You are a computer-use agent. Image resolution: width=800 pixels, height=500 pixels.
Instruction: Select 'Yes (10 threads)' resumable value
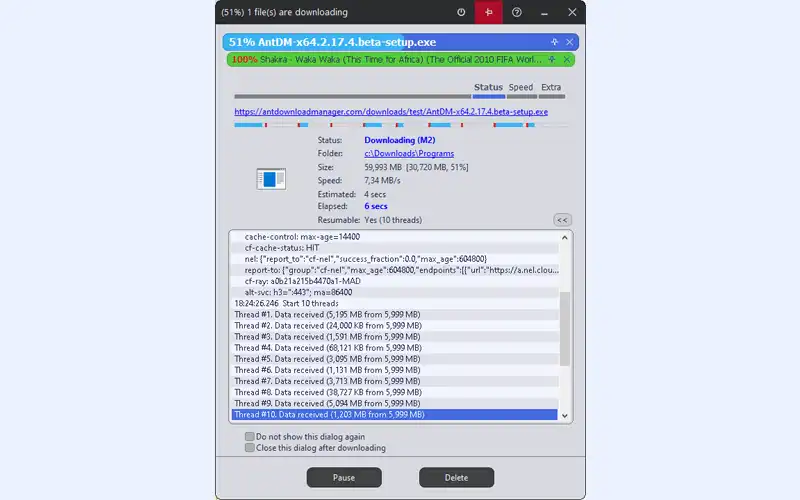coord(393,220)
